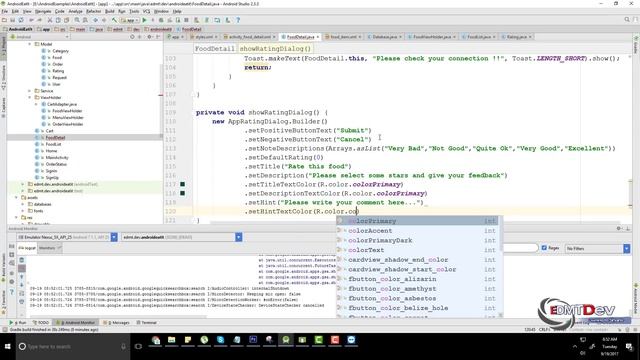Image resolution: width=640 pixels, height=360 pixels.
Task: Click the Cut scissors icon
Action: point(50,20)
